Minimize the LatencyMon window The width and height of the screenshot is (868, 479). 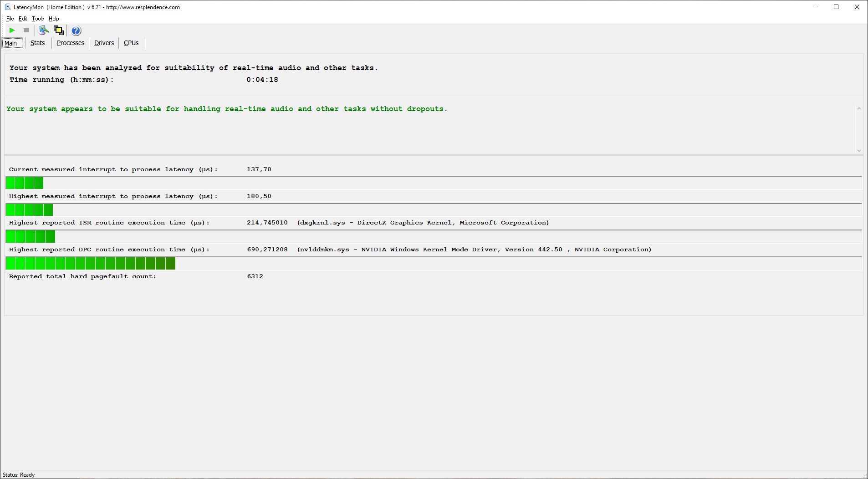816,7
